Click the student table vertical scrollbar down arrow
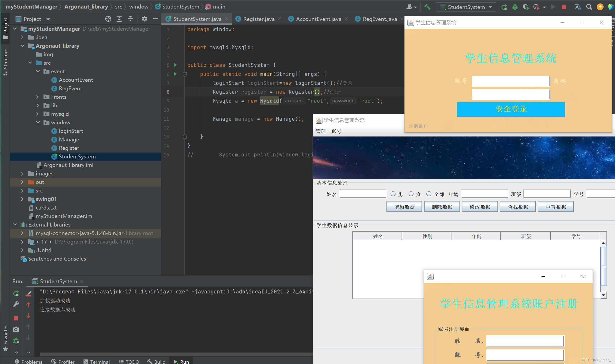Viewport: 615px width, 364px height. coord(604,295)
